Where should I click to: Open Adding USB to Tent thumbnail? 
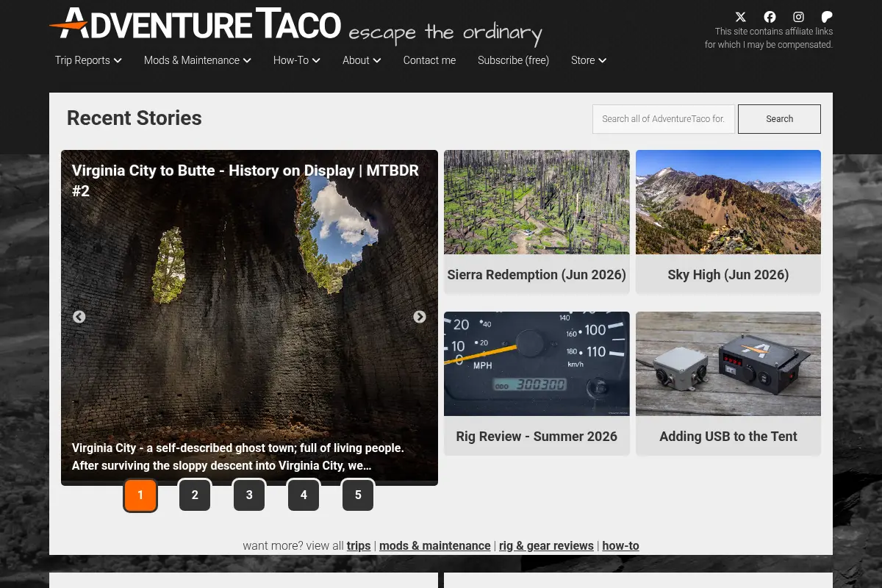728,364
